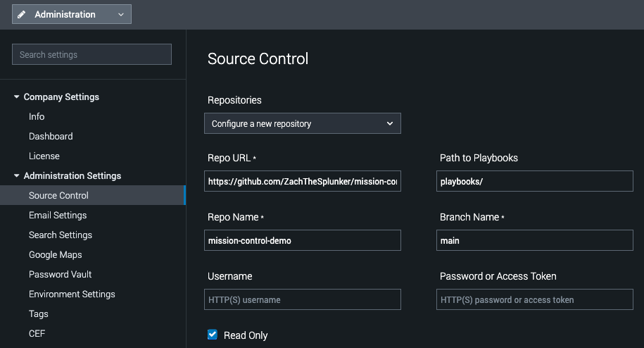Focus the Branch Name field
This screenshot has width=644, height=348.
(534, 240)
